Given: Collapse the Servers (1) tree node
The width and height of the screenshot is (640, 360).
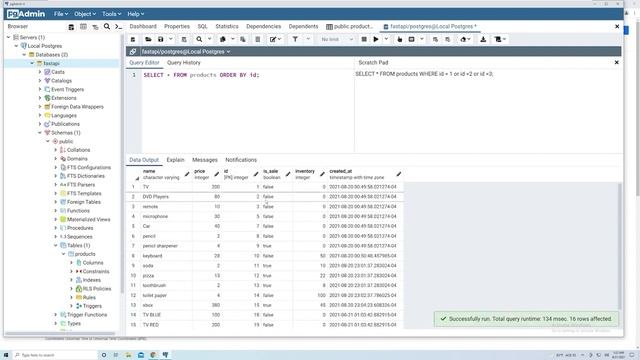Looking at the screenshot, I should point(8,37).
